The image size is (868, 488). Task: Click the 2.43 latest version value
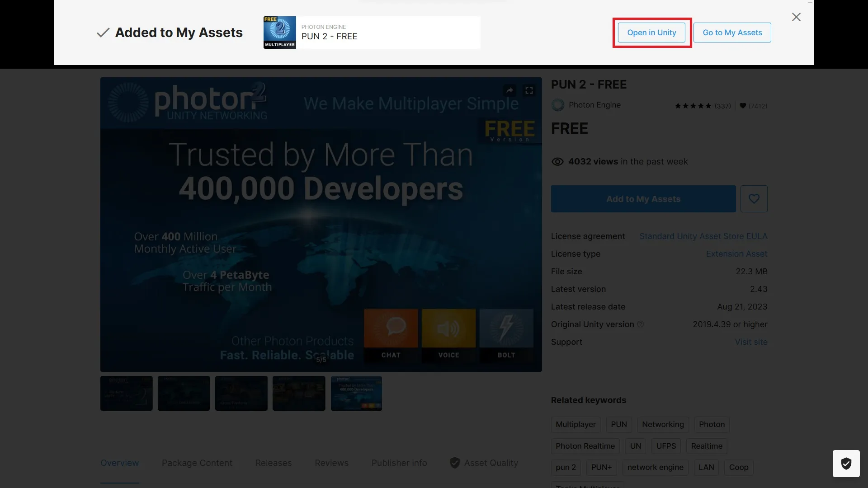[759, 289]
